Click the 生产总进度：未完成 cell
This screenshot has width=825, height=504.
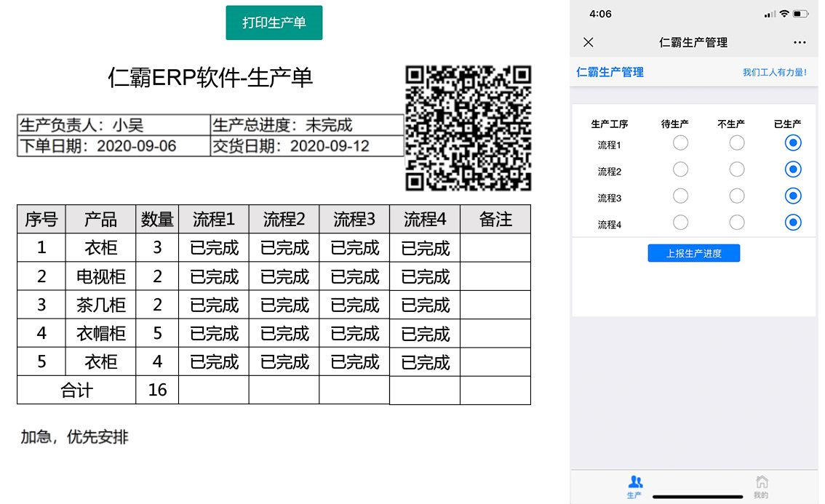307,125
